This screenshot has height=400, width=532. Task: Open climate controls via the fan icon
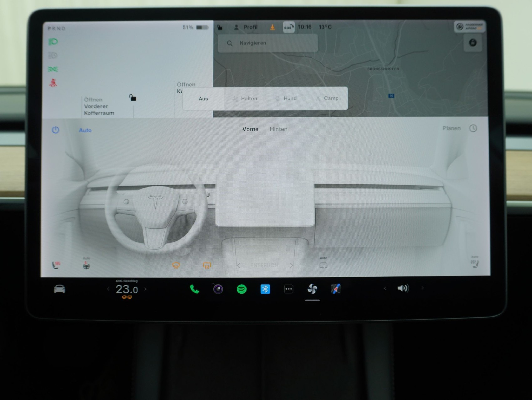[x=312, y=289]
